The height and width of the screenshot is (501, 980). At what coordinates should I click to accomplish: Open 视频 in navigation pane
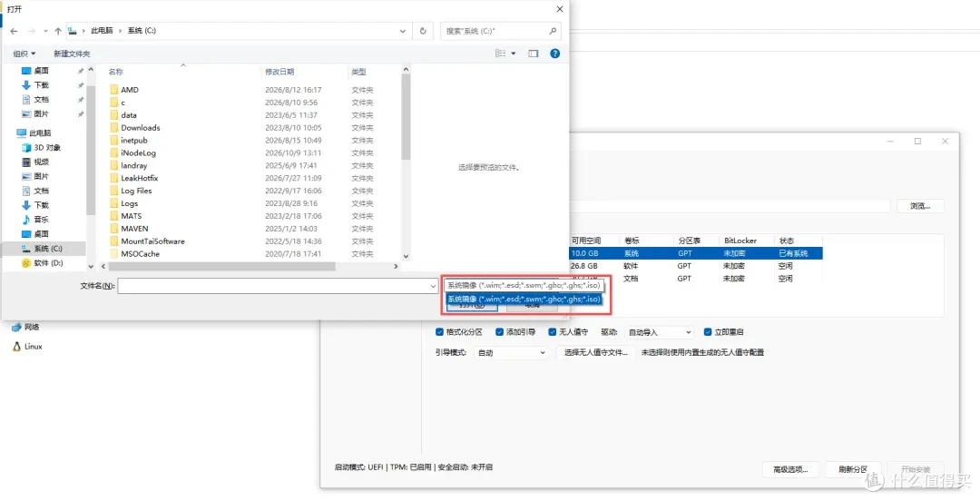[35, 162]
